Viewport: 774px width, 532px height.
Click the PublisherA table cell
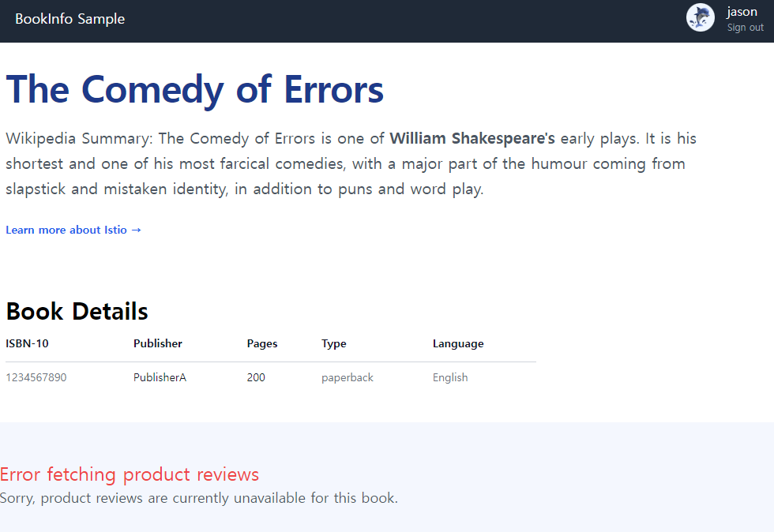click(x=160, y=377)
